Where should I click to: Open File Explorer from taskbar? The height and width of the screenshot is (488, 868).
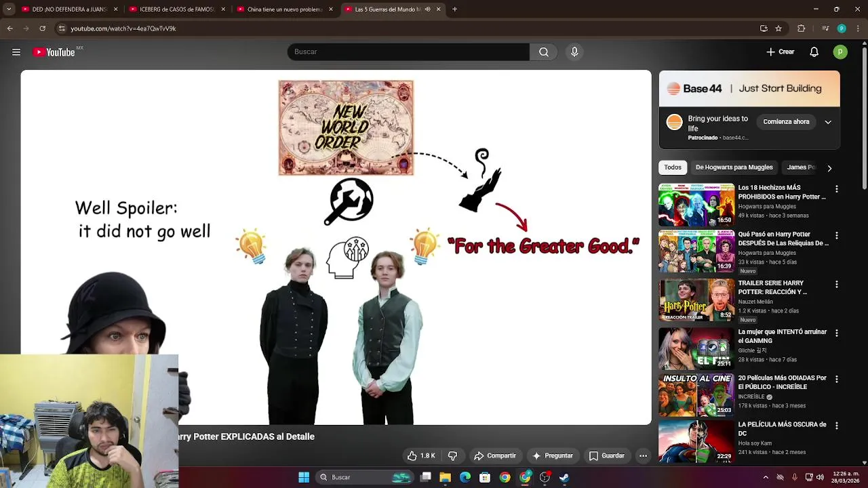446,477
